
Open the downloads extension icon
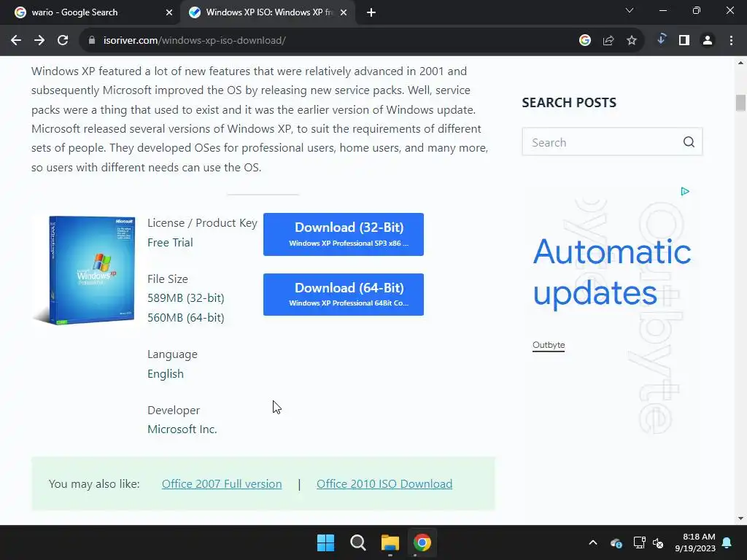click(x=661, y=39)
